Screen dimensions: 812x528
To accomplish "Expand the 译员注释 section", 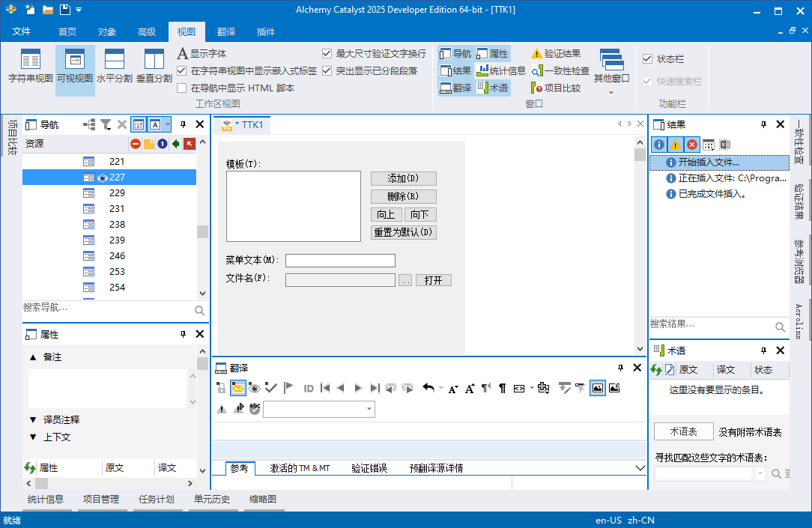I will point(33,420).
